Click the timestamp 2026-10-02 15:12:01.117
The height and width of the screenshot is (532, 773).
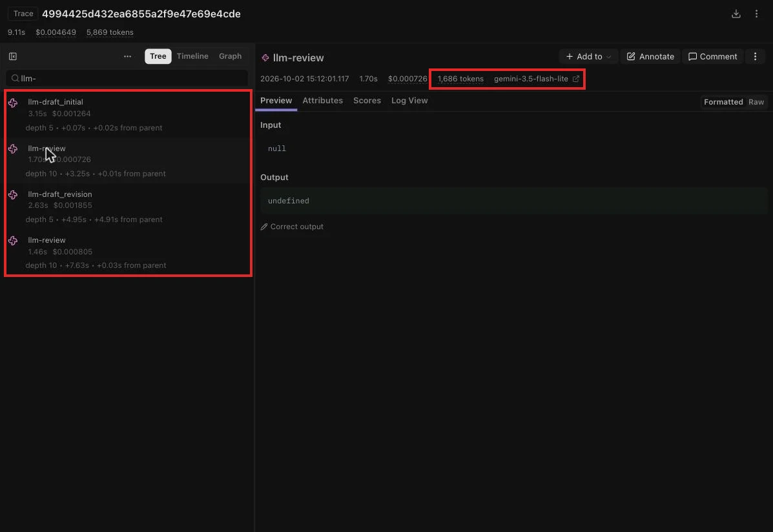point(305,79)
